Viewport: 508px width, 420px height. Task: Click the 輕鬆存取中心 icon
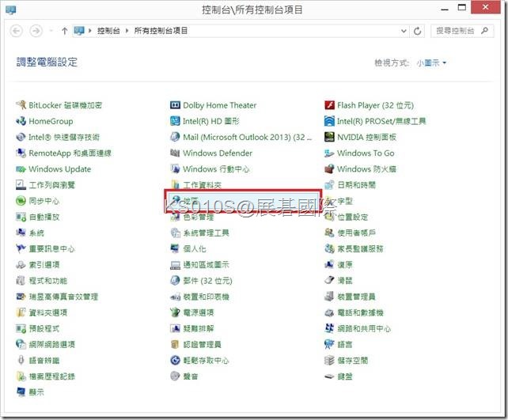tap(175, 360)
